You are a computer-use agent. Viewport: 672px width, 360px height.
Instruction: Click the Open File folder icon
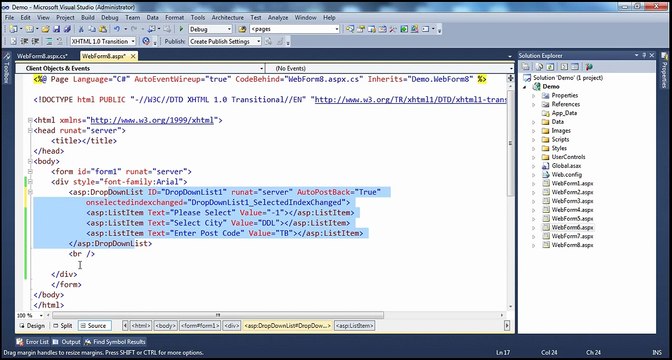45,29
